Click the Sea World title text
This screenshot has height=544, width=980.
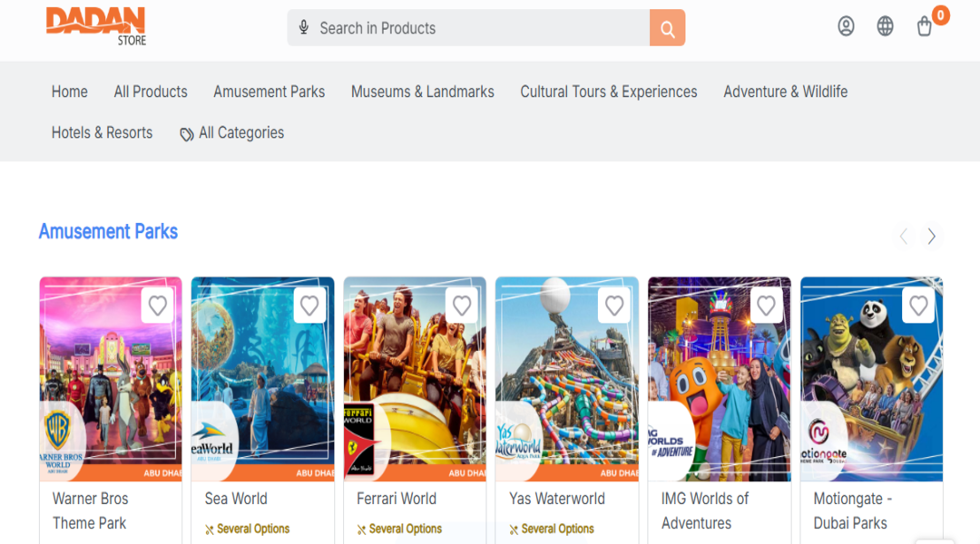(x=236, y=499)
